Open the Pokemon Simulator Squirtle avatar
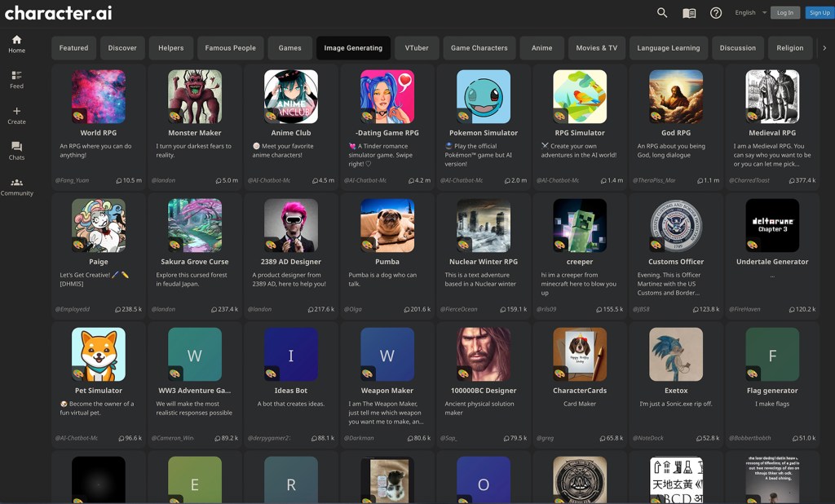The height and width of the screenshot is (504, 835). pos(484,96)
